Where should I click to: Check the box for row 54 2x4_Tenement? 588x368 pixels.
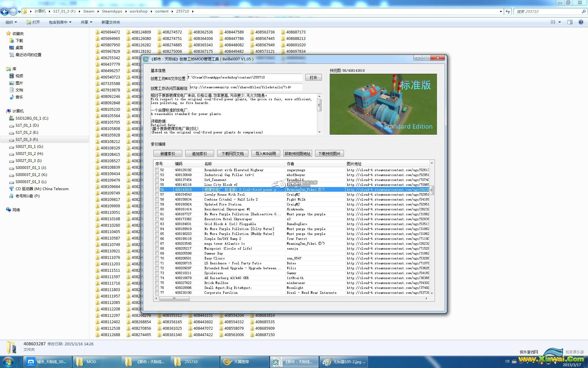[x=157, y=180]
